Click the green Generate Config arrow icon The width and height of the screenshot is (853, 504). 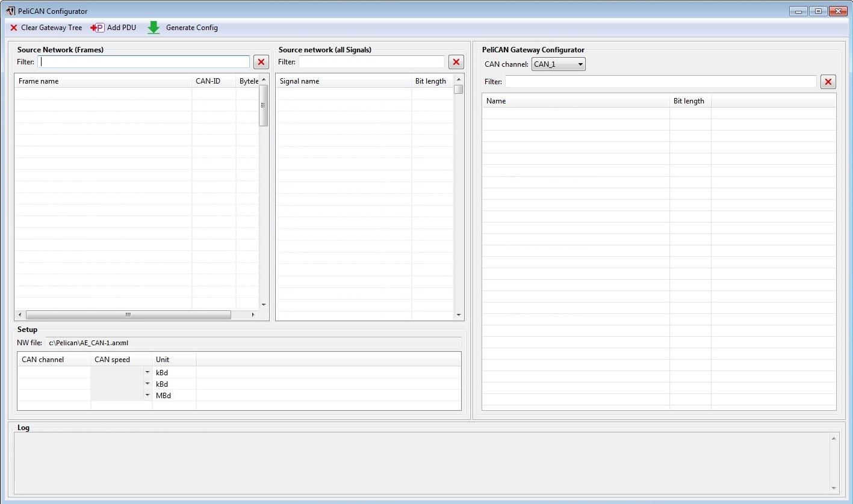click(154, 28)
